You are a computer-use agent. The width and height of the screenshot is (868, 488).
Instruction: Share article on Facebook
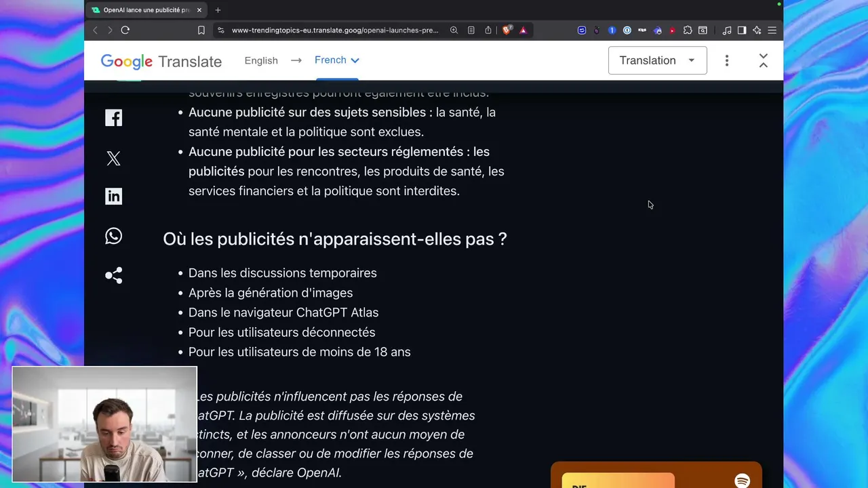point(113,117)
